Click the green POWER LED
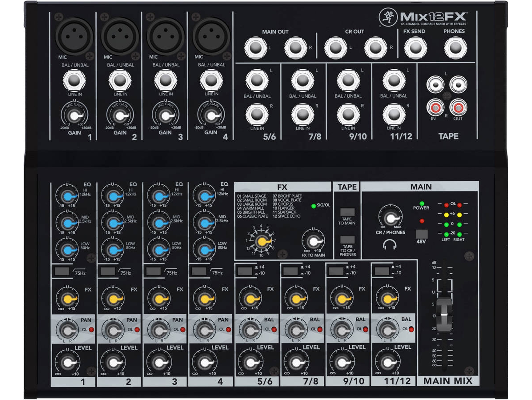 click(x=422, y=204)
